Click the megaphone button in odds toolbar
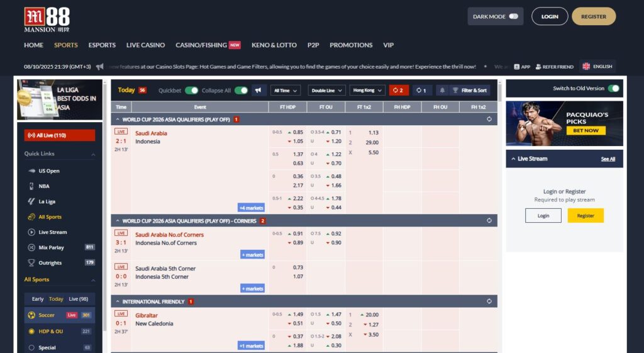The width and height of the screenshot is (644, 353). (x=258, y=90)
